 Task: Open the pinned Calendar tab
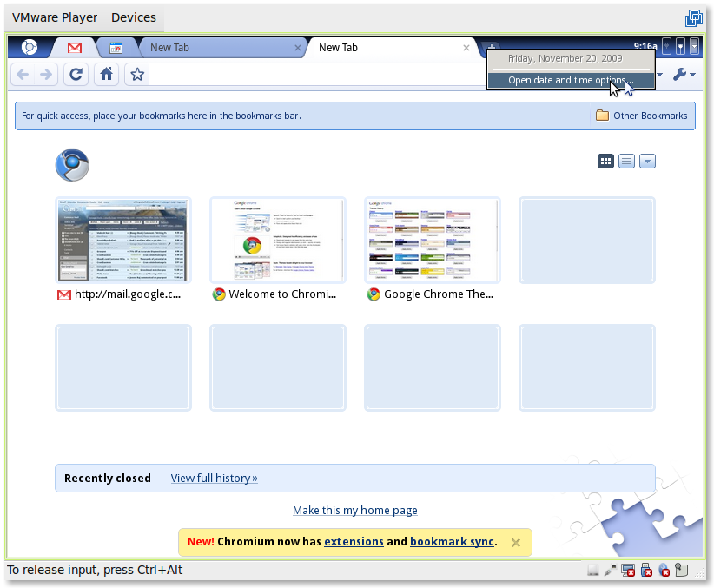click(x=116, y=48)
